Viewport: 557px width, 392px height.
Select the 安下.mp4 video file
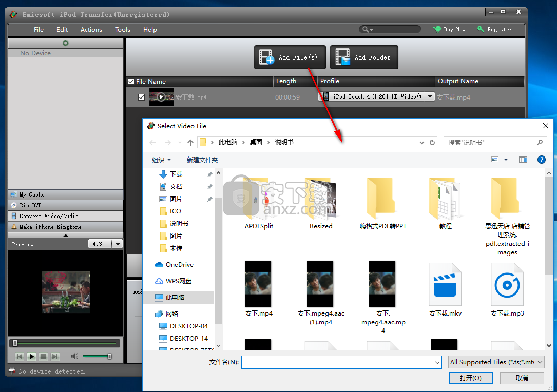click(x=259, y=289)
